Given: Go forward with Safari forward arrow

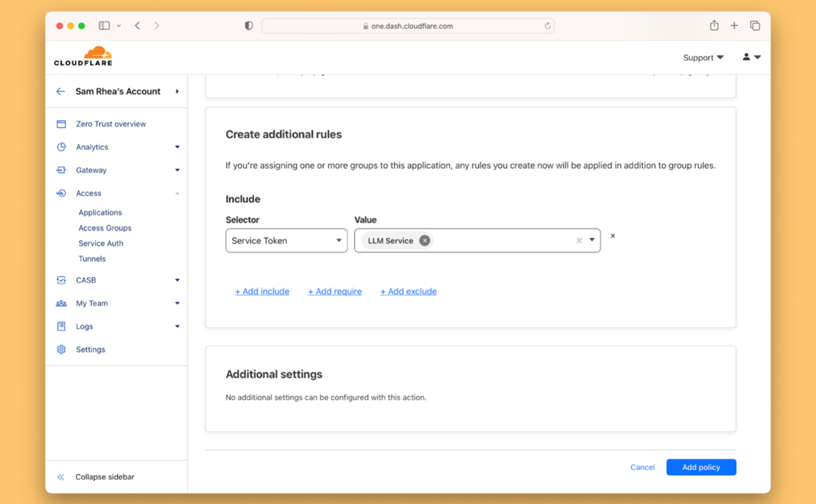Looking at the screenshot, I should tap(157, 26).
